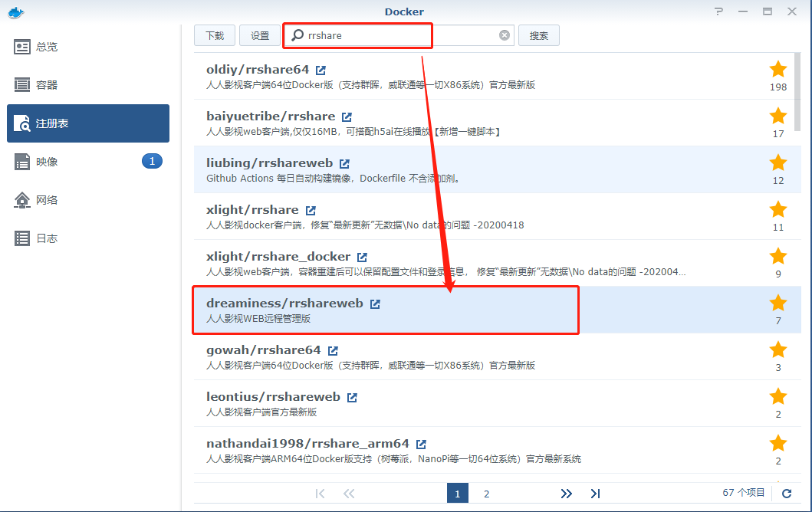Screen dimensions: 812x512
Task: Click the '67 个项目' item count
Action: [x=744, y=492]
